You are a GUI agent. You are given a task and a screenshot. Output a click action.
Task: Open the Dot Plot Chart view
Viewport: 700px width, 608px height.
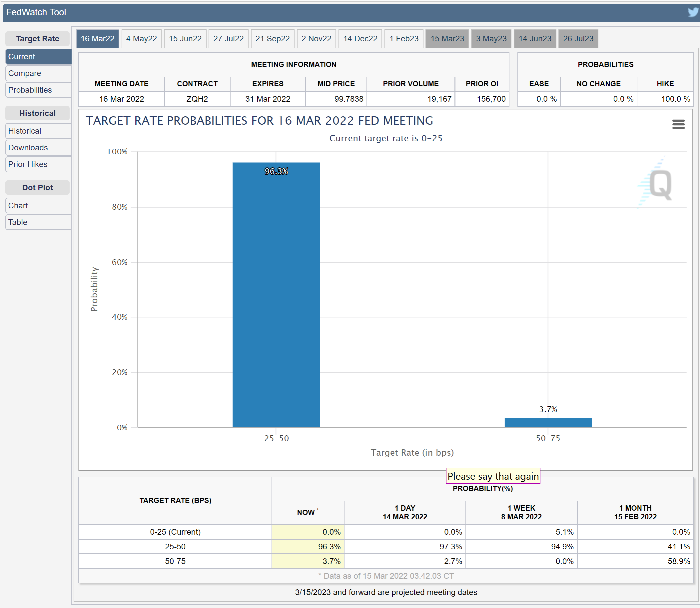click(x=38, y=206)
